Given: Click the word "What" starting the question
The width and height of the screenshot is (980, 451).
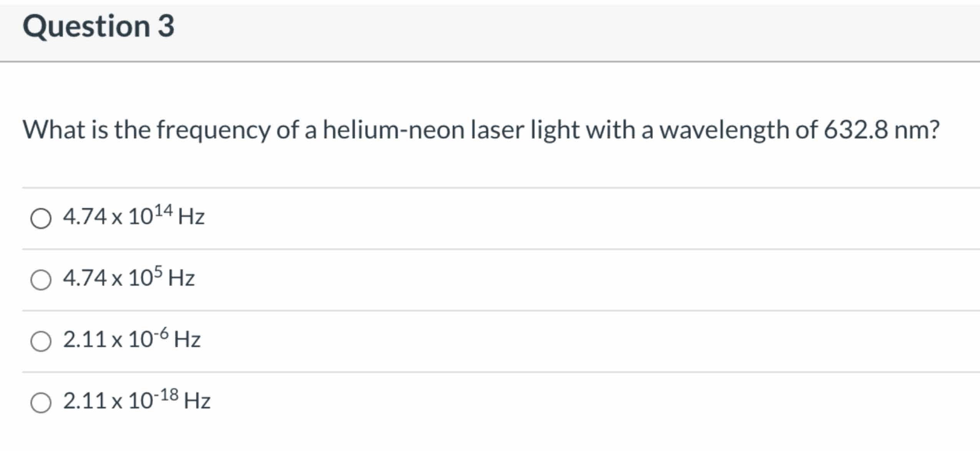Looking at the screenshot, I should (x=54, y=130).
